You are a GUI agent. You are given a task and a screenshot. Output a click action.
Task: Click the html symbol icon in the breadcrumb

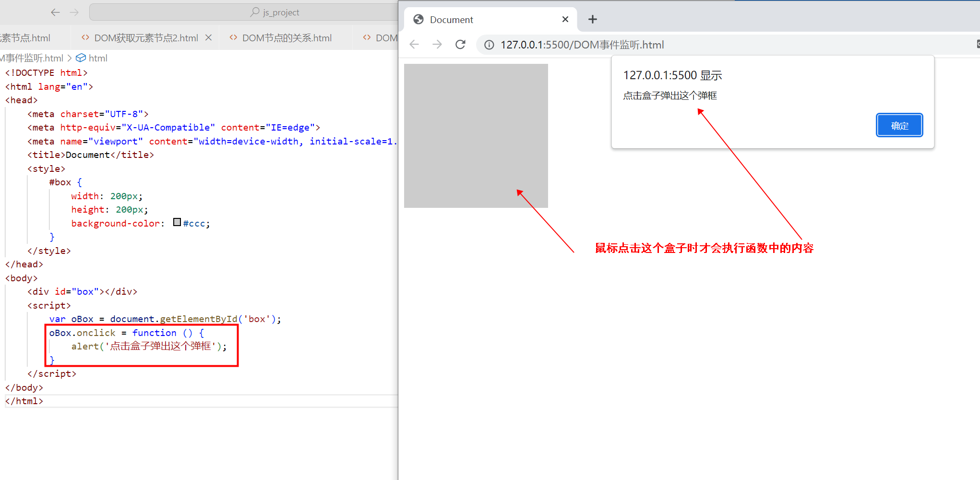(x=81, y=58)
